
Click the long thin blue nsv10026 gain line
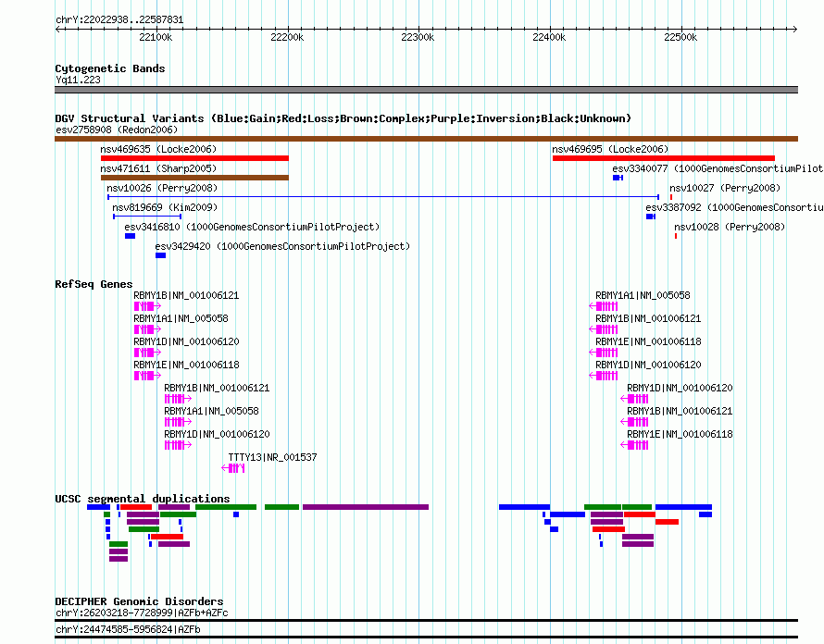pos(383,197)
